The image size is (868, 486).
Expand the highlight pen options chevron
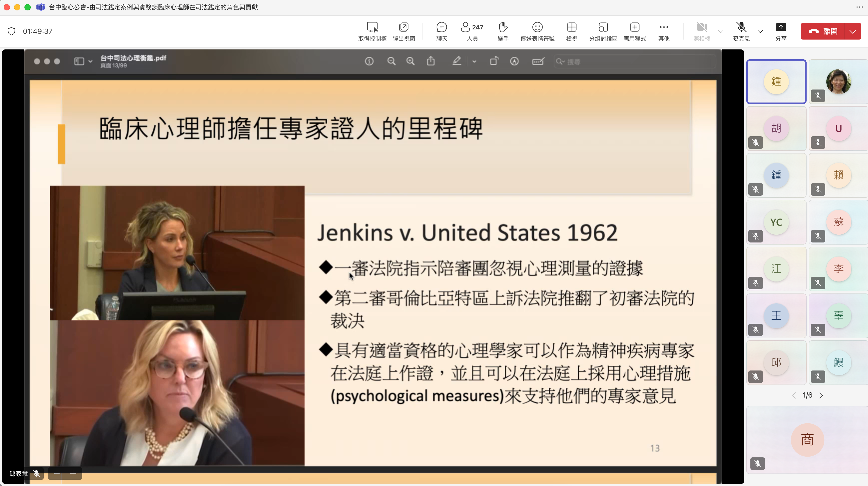tap(474, 62)
